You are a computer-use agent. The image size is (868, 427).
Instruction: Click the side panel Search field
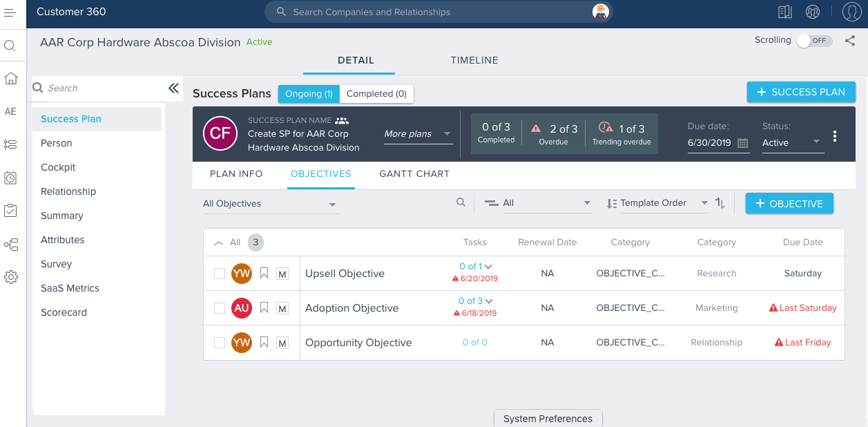coord(99,88)
